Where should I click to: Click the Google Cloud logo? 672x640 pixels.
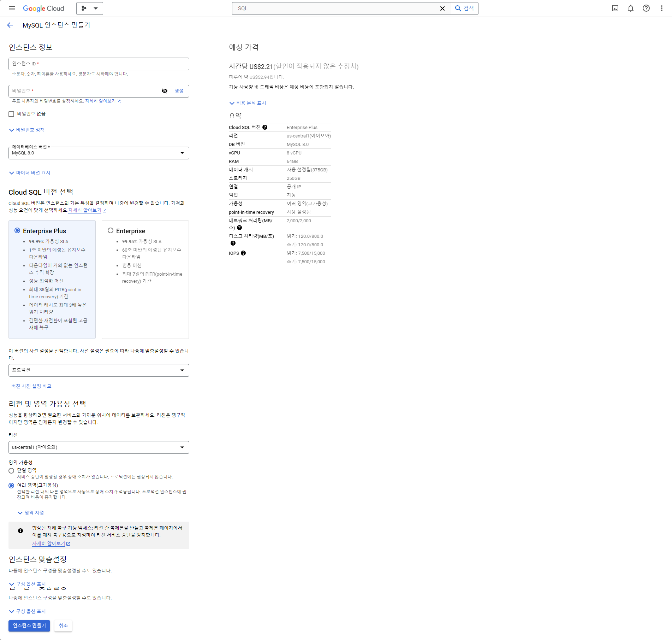(x=43, y=8)
